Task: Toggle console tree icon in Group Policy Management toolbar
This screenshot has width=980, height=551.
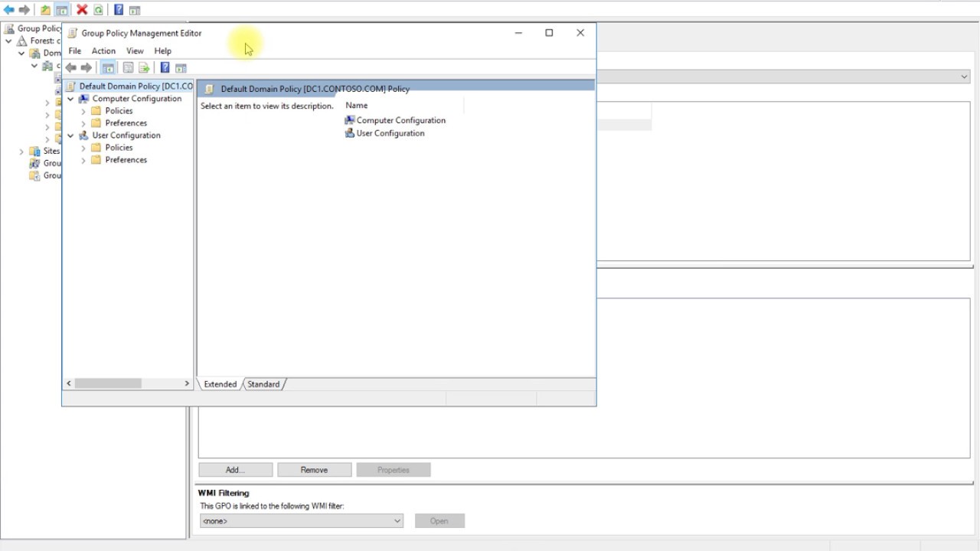Action: click(61, 10)
